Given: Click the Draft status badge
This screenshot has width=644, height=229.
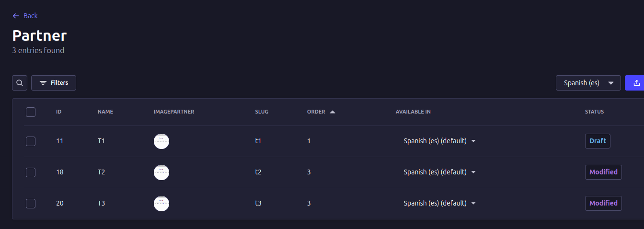Looking at the screenshot, I should [x=598, y=141].
